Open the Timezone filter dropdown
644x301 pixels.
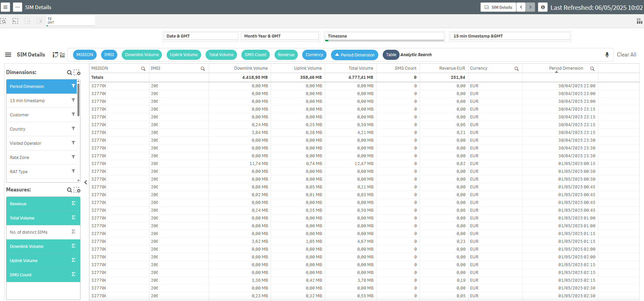pos(384,36)
